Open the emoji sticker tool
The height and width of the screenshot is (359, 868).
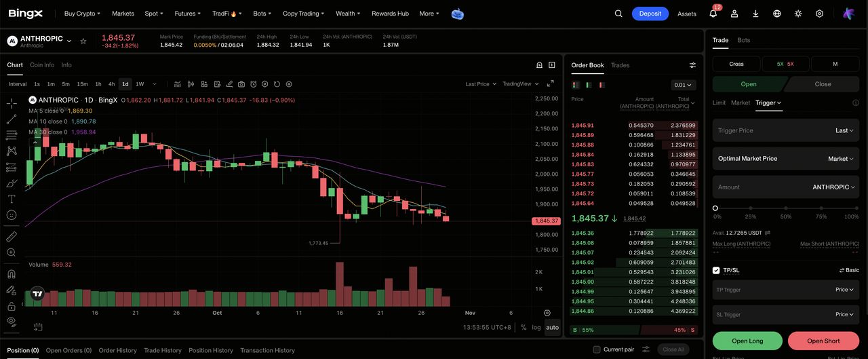12,214
